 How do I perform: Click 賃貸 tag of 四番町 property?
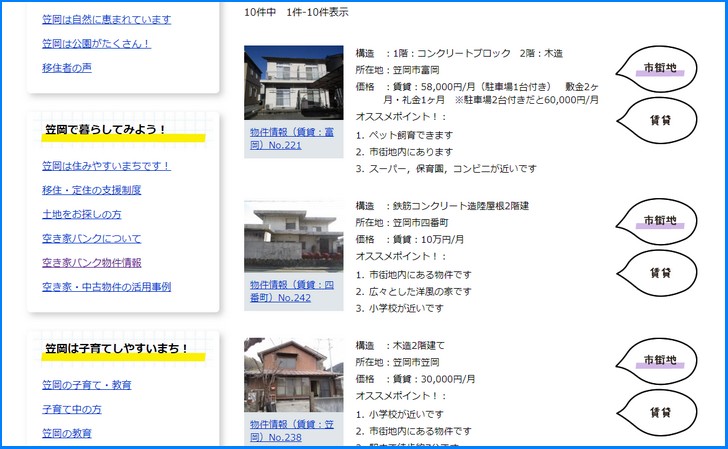[x=657, y=273]
